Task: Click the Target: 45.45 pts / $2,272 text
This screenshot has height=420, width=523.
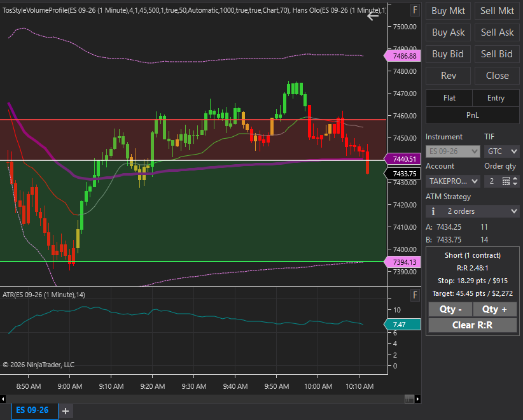Action: pyautogui.click(x=472, y=293)
